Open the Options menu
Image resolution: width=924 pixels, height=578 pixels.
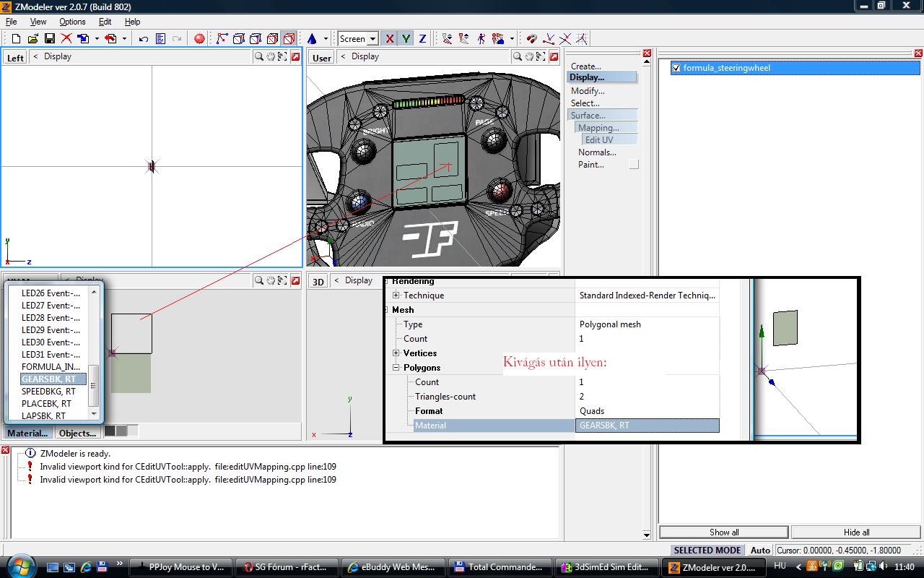72,22
